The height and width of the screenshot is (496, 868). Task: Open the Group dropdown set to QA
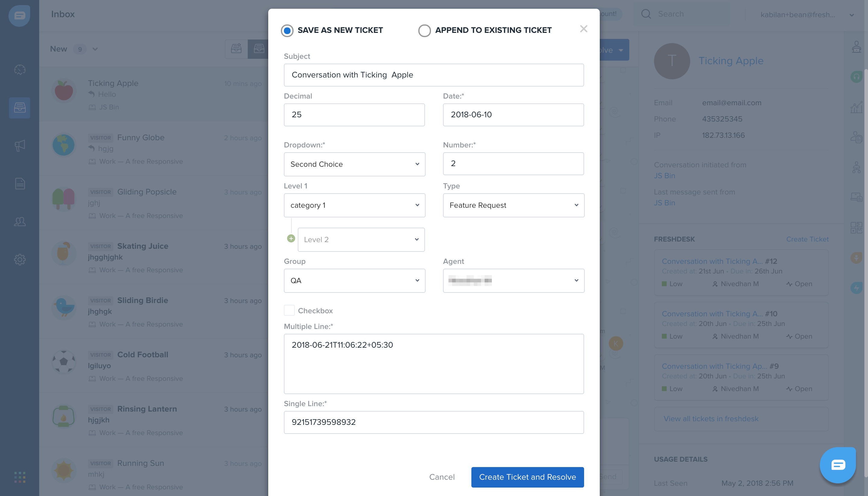(354, 281)
